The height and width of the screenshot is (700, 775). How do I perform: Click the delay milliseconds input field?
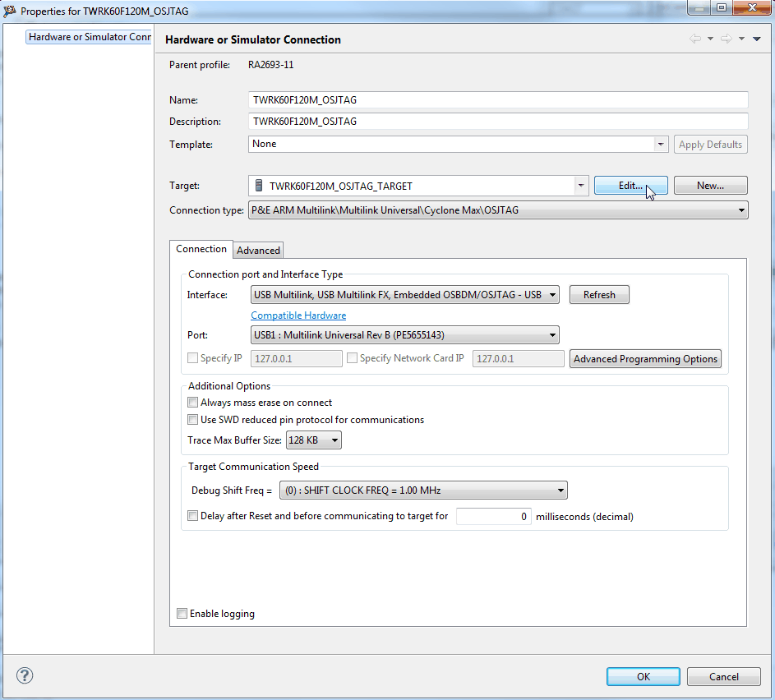pos(493,516)
